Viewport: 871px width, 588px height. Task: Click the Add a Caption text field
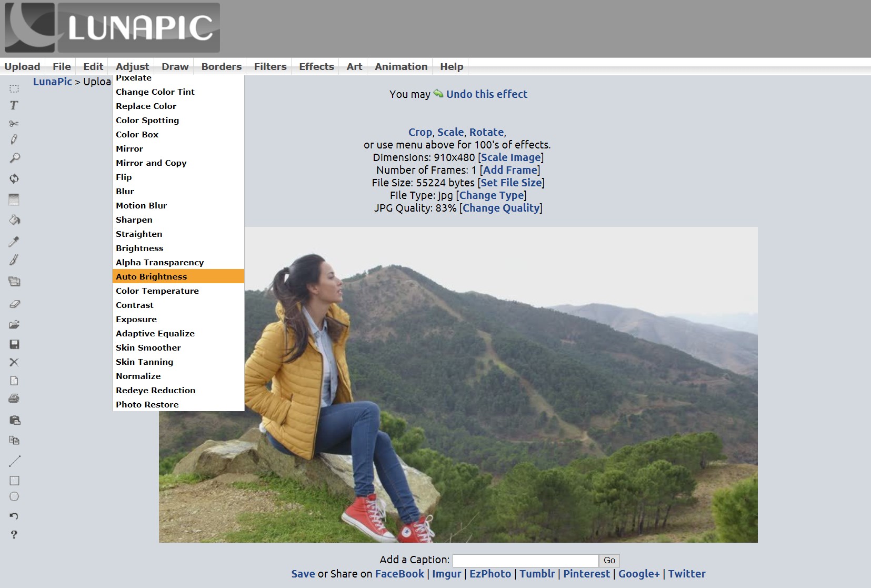(x=525, y=561)
